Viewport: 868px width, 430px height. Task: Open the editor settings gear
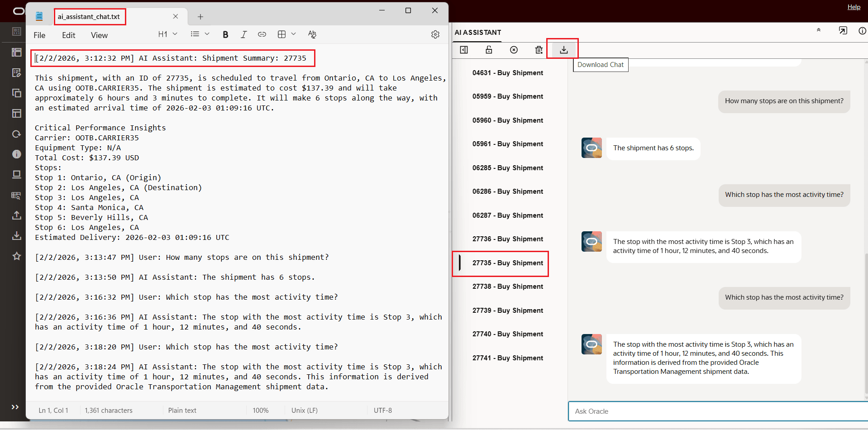point(435,34)
